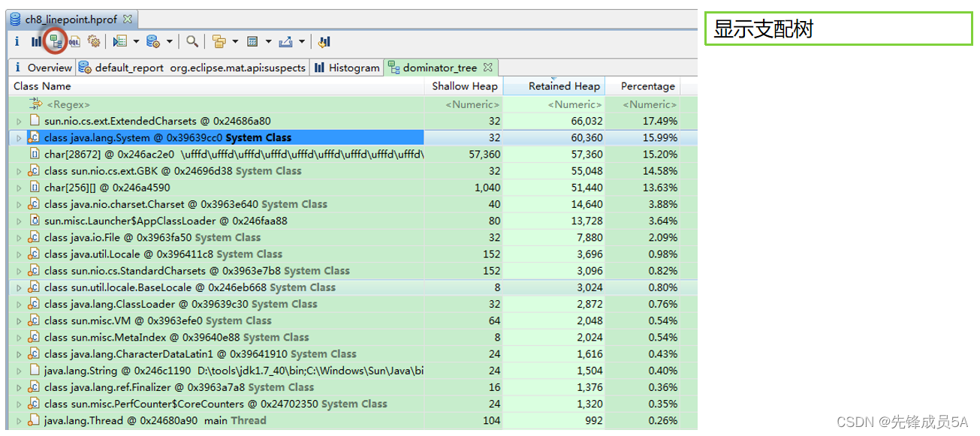Run expert system test reports icon
Screen dimensions: 980x436
pyautogui.click(x=120, y=42)
